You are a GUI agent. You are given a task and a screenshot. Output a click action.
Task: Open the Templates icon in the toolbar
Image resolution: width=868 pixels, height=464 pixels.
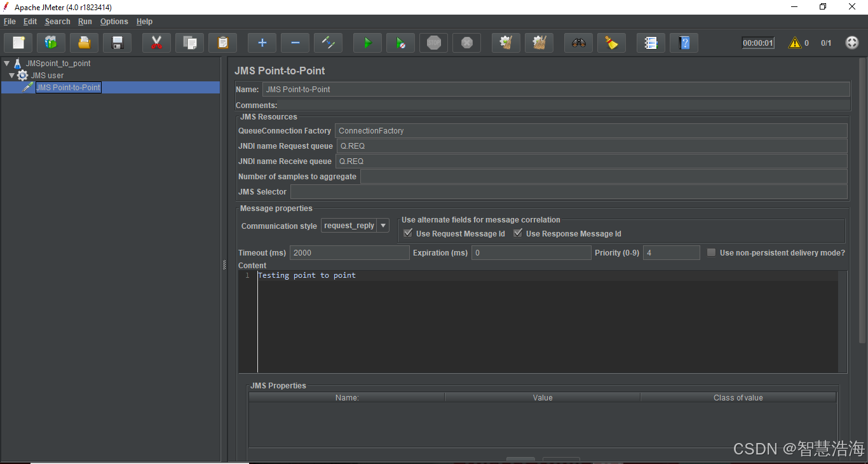51,43
